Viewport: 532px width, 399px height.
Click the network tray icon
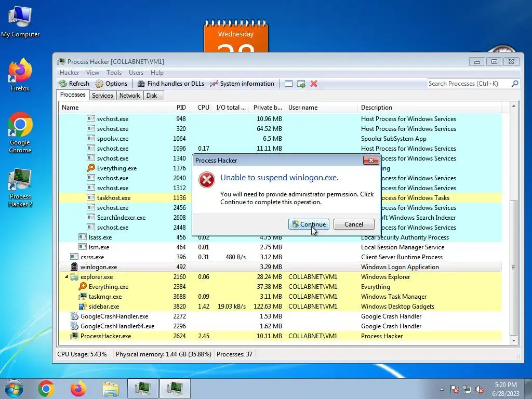(467, 389)
